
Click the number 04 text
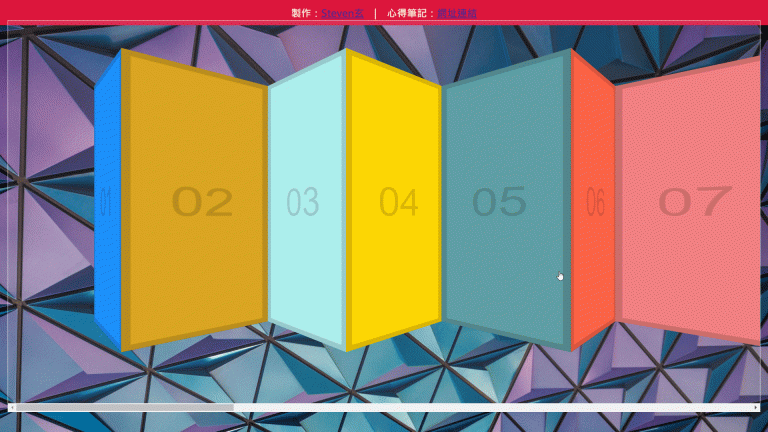[x=398, y=202]
